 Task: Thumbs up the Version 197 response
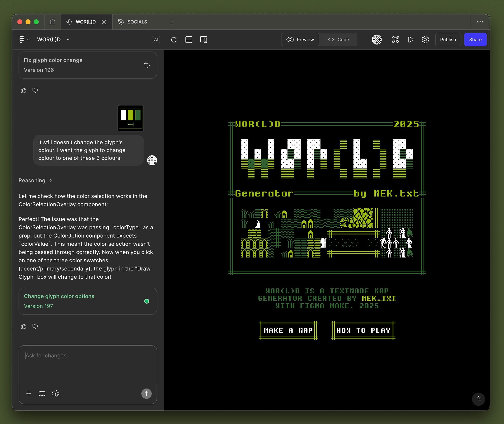tap(24, 326)
